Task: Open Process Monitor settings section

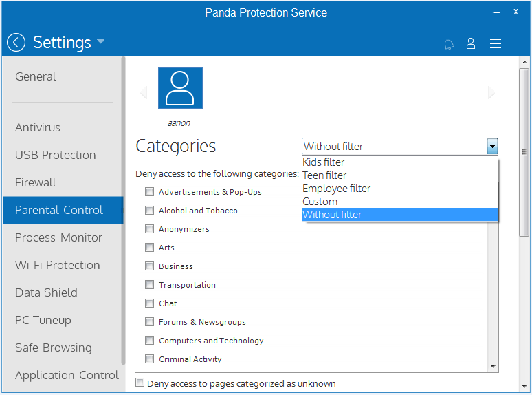Action: pyautogui.click(x=58, y=237)
